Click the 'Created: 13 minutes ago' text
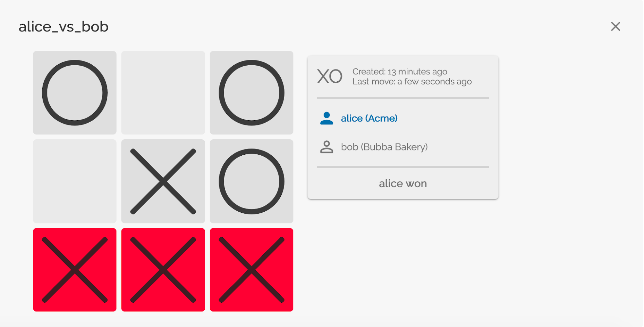 click(x=400, y=72)
